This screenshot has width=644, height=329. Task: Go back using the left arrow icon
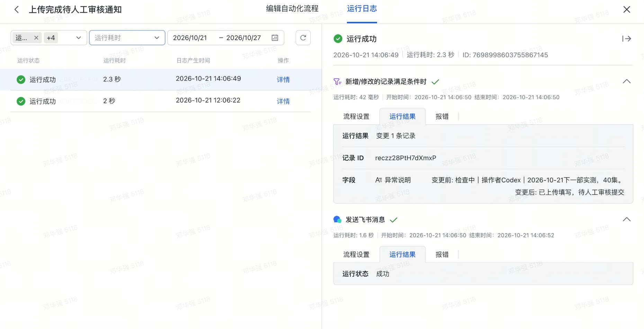click(x=17, y=10)
